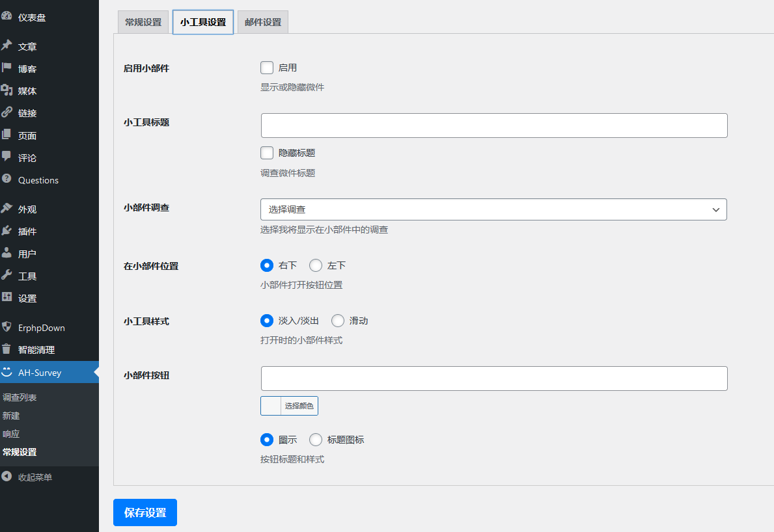This screenshot has height=532, width=774.
Task: Enable the widget with 启用 checkbox
Action: [267, 68]
